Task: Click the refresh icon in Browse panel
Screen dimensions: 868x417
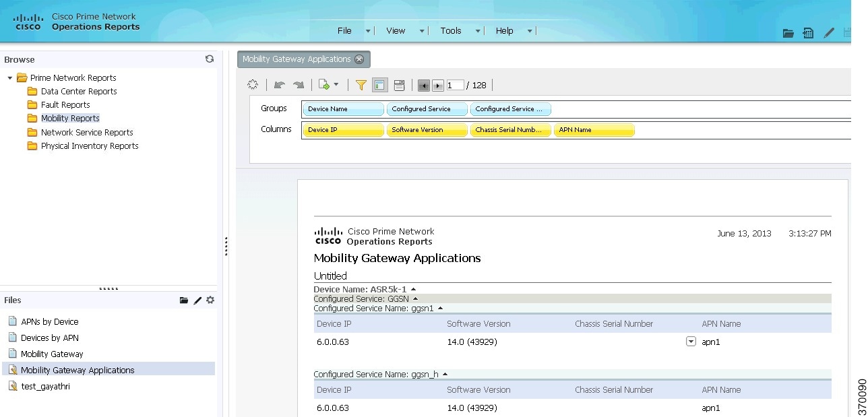Action: pyautogui.click(x=210, y=59)
